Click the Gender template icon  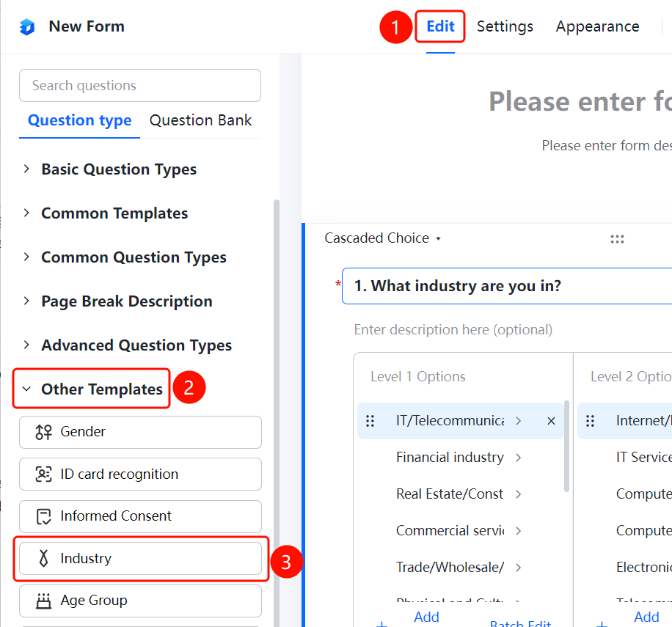point(43,432)
